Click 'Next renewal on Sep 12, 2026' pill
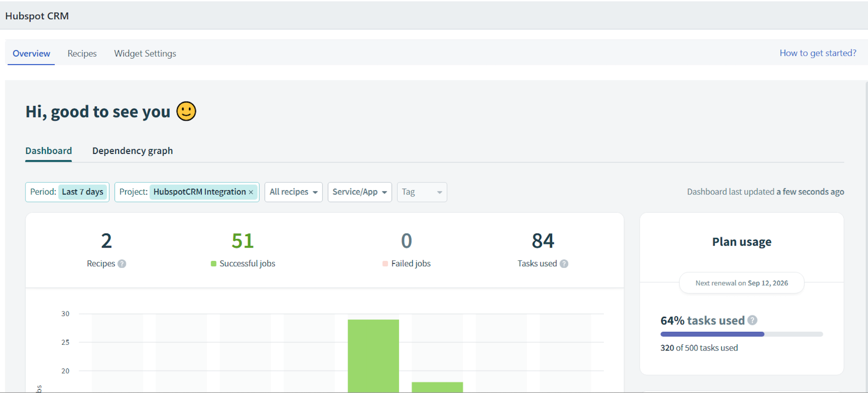This screenshot has width=868, height=393. click(742, 283)
